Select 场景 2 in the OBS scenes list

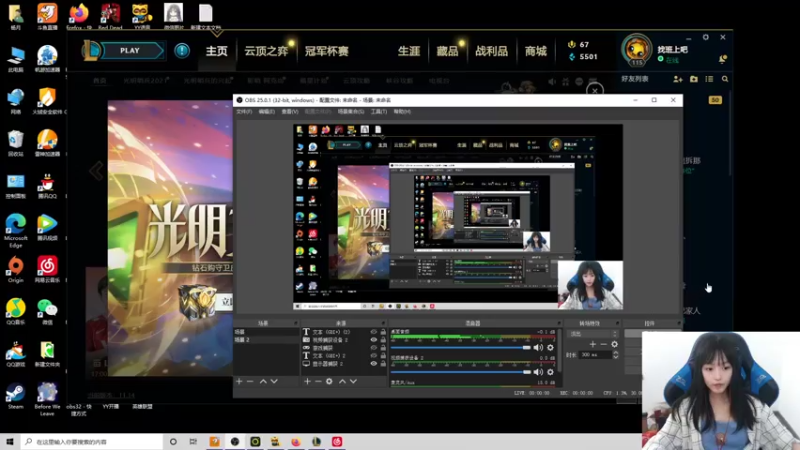coord(266,340)
